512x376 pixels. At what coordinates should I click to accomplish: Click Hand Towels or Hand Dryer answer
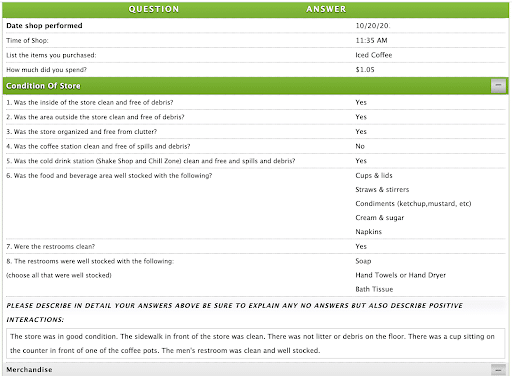click(x=401, y=275)
